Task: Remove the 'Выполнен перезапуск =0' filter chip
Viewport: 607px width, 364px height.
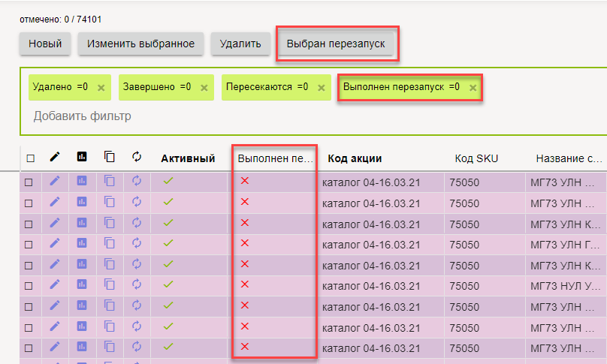Action: [473, 88]
